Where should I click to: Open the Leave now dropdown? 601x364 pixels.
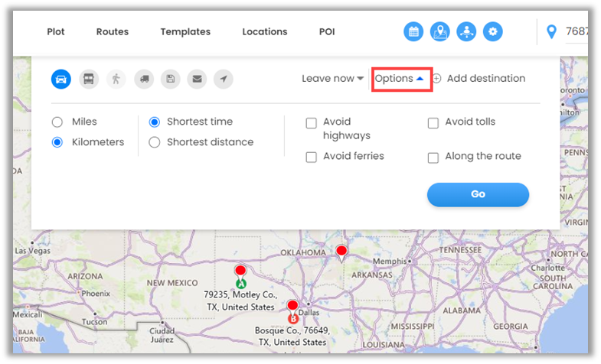point(332,79)
